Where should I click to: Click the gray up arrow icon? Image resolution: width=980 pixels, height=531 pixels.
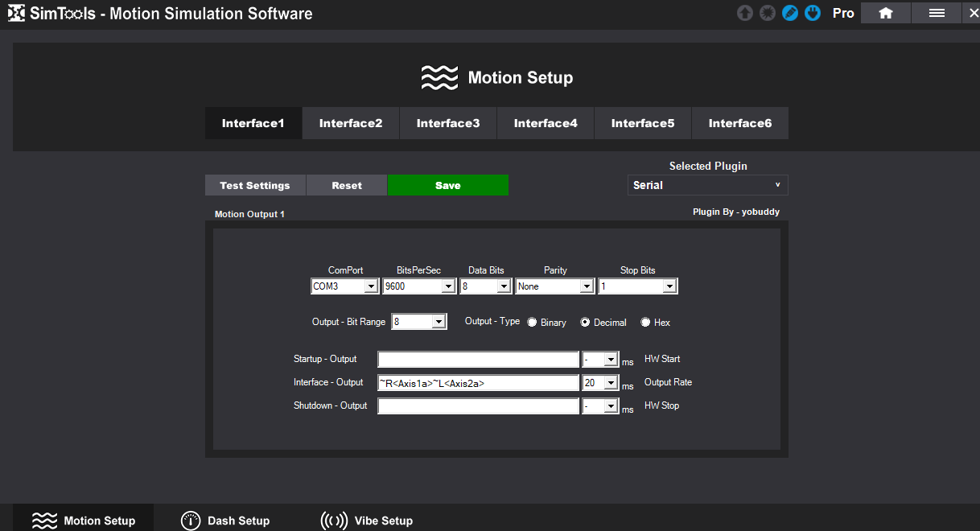pos(745,13)
